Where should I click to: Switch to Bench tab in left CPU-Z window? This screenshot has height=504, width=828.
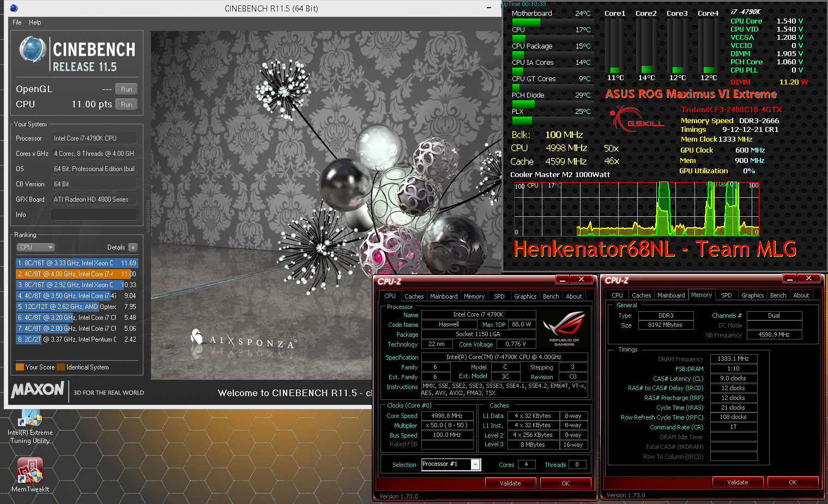551,296
